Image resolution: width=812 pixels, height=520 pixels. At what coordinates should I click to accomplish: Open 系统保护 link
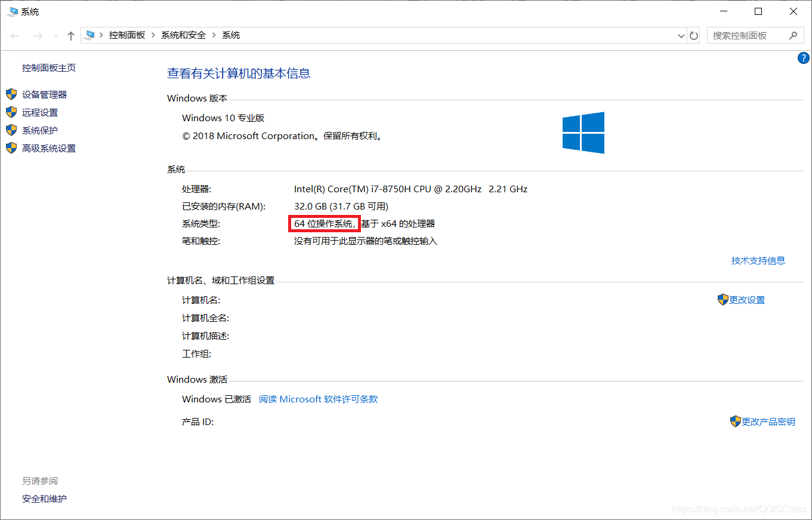point(40,130)
